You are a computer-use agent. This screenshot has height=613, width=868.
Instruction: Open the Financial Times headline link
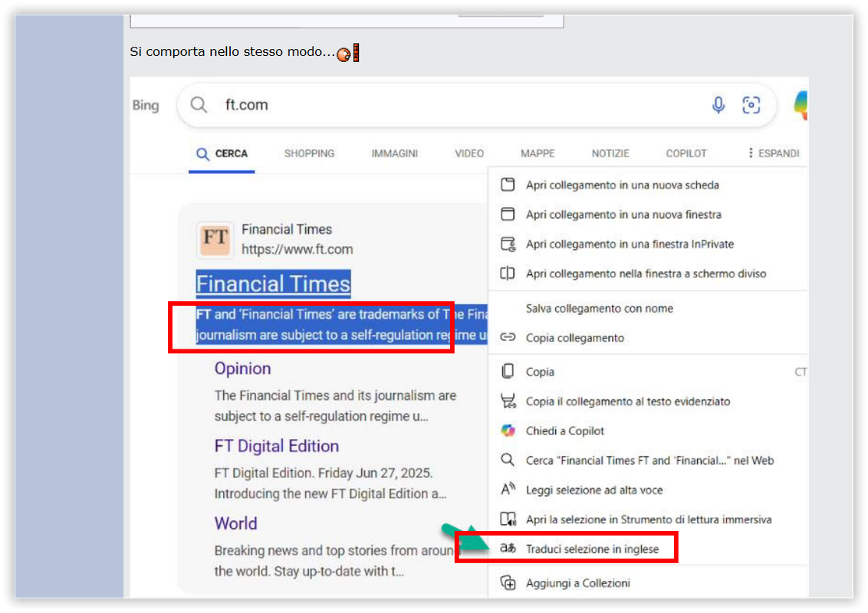coord(274,284)
